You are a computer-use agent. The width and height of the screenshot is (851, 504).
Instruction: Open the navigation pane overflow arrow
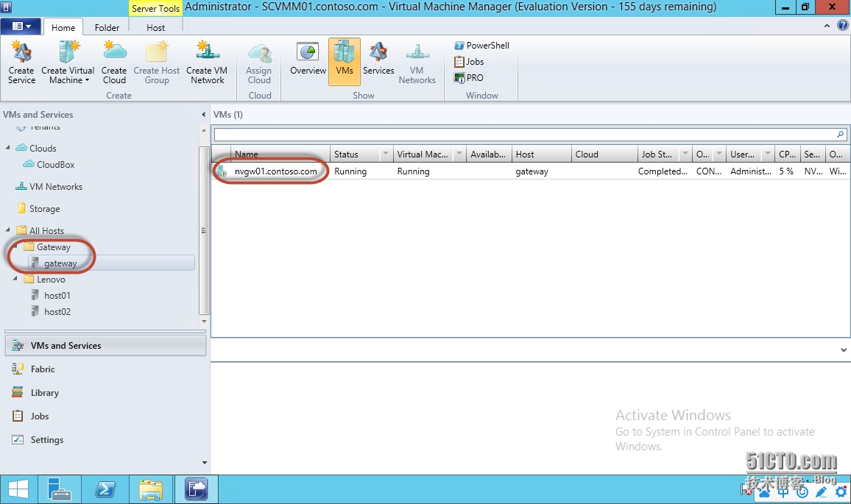[204, 463]
